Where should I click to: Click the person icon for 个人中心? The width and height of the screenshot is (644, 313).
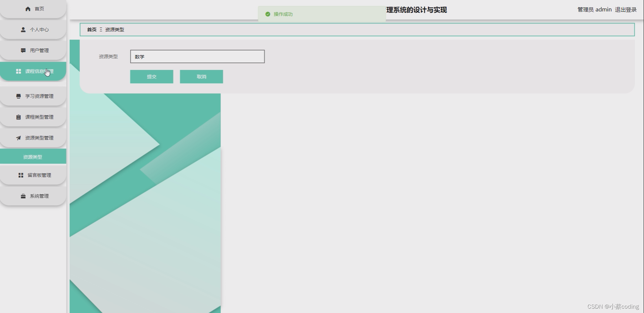click(x=23, y=30)
